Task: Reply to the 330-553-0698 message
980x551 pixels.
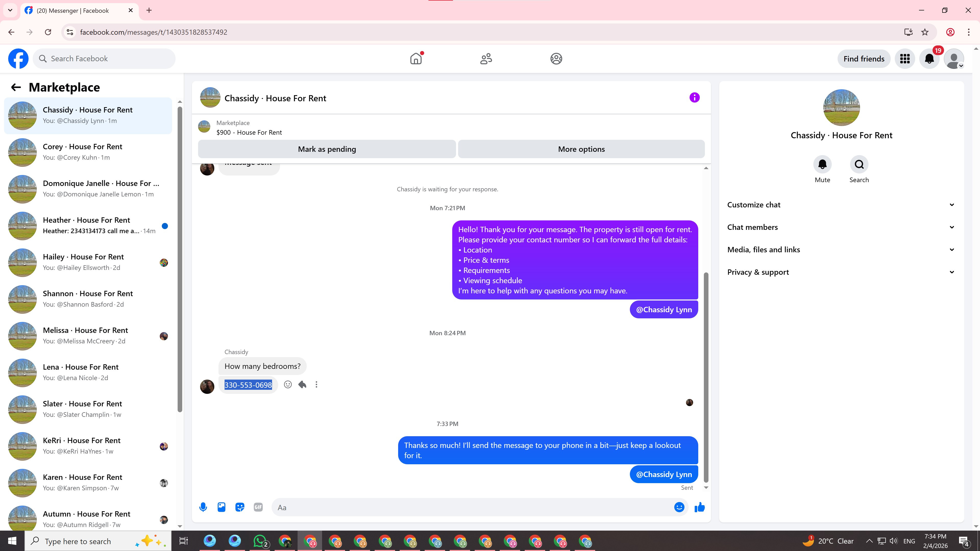Action: (302, 384)
